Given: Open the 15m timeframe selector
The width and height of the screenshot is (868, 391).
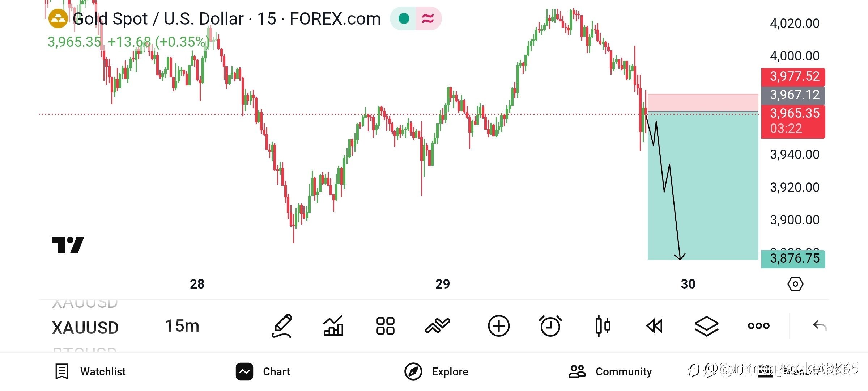Looking at the screenshot, I should click(x=182, y=326).
